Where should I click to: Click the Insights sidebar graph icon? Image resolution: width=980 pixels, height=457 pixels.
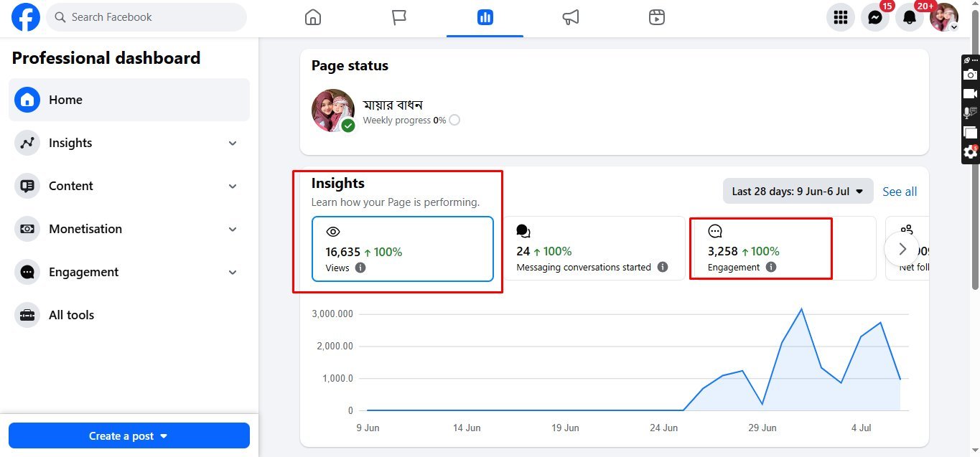click(27, 143)
